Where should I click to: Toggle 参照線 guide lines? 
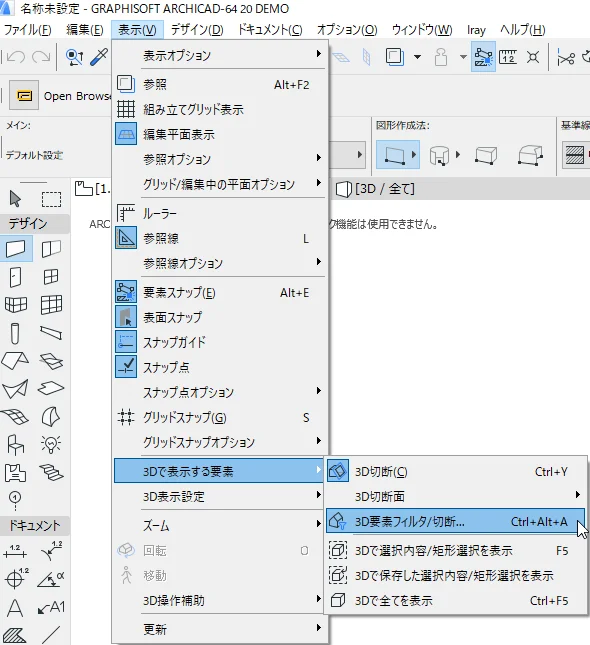pyautogui.click(x=219, y=239)
